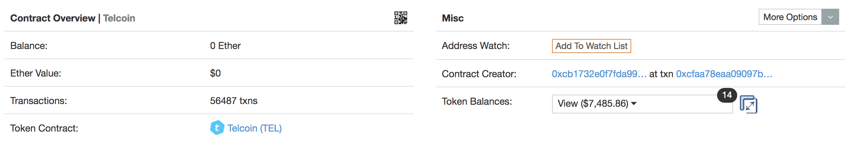Click the 14 token count badge
This screenshot has width=868, height=147.
(x=727, y=95)
